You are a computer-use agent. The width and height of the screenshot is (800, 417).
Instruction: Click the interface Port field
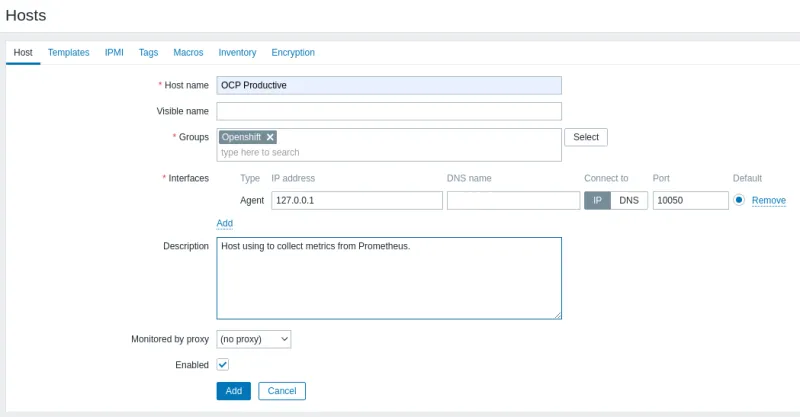point(690,200)
